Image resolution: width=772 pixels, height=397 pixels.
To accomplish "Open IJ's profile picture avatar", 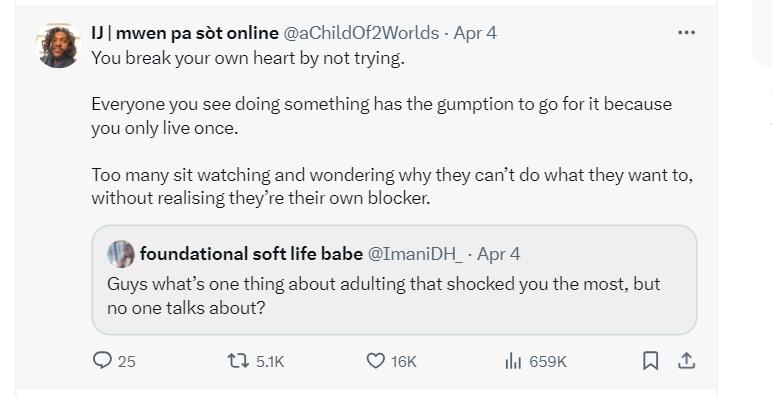I will [x=58, y=45].
